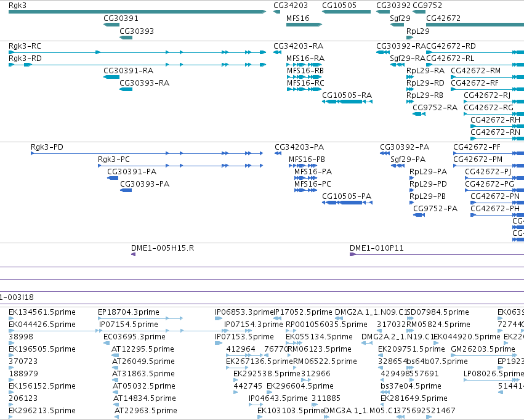
Task: Select EST EK296213.5prime
Action: click(10, 417)
